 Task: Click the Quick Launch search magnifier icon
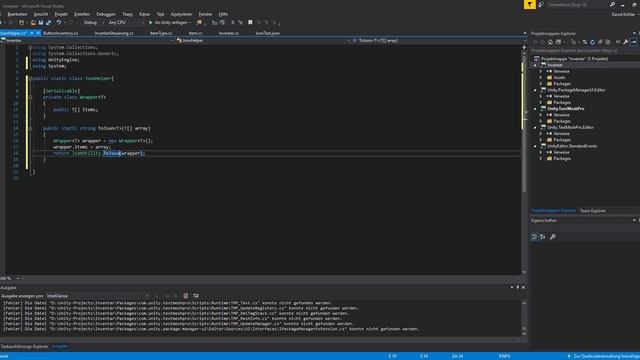coord(612,4)
